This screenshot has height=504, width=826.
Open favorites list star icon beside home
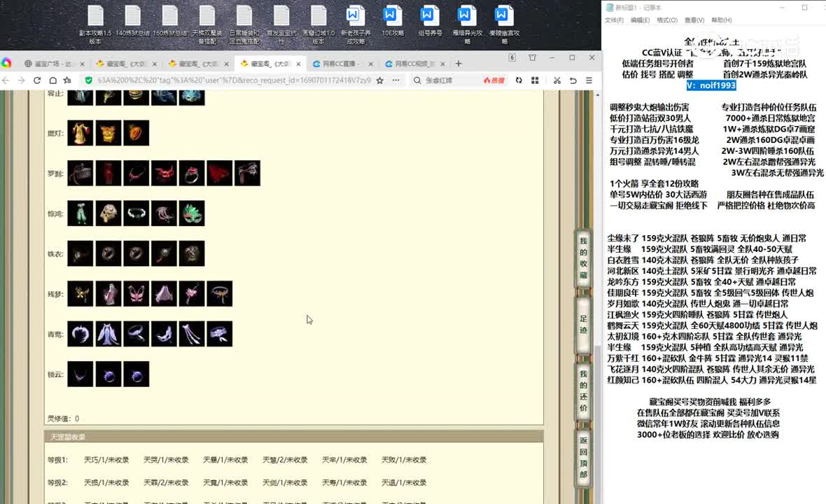click(x=67, y=80)
